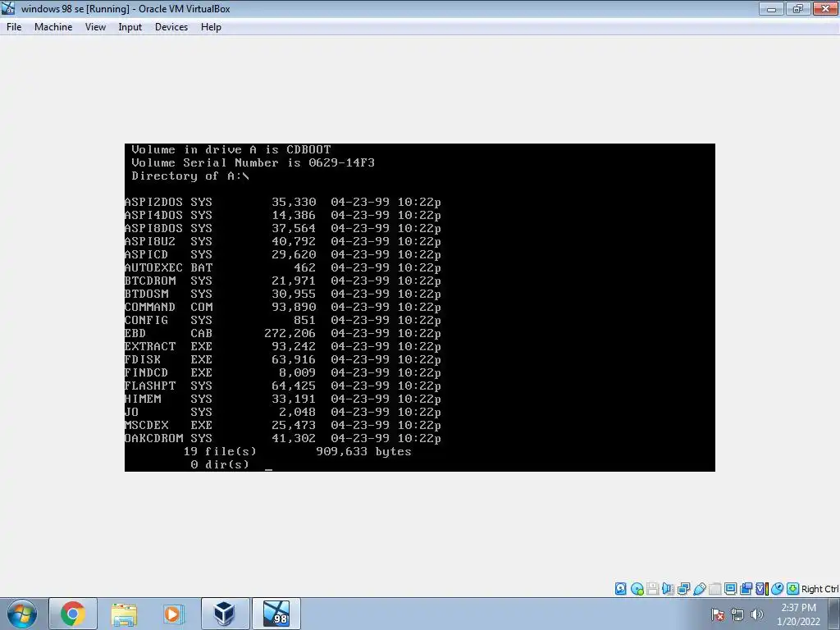Viewport: 840px width, 630px height.
Task: Click the '0 dir(s)' line
Action: point(220,464)
